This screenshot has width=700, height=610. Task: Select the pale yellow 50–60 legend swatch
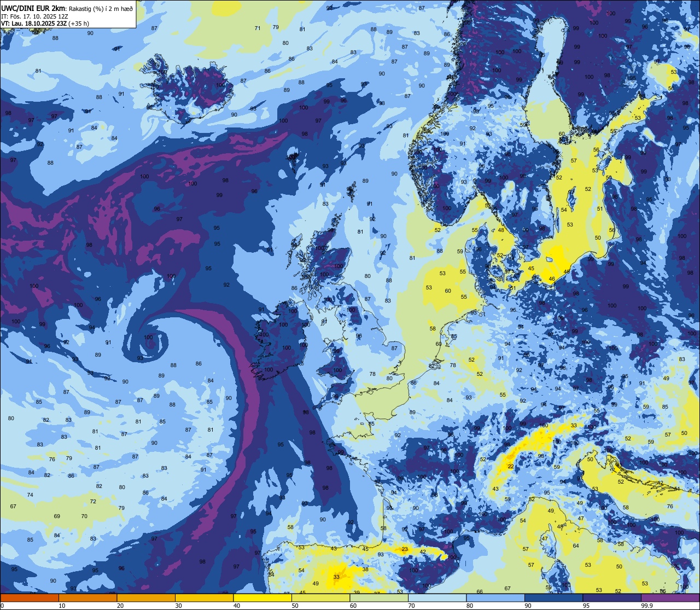pyautogui.click(x=320, y=598)
